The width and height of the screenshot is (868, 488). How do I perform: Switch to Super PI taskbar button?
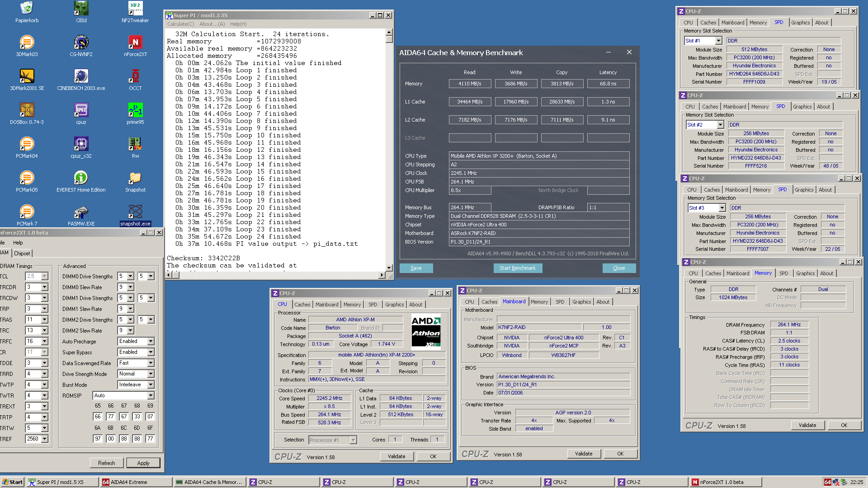point(62,482)
